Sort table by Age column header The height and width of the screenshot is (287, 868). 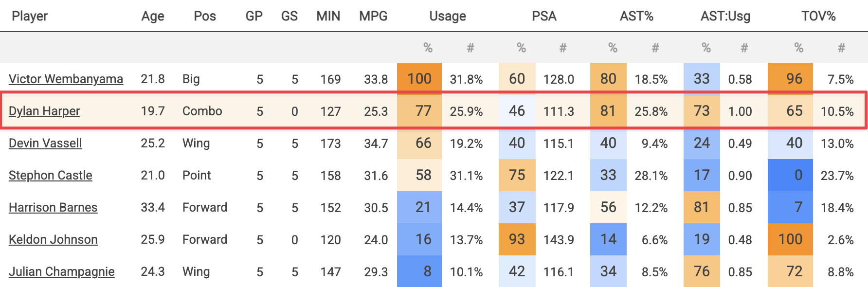tap(153, 16)
